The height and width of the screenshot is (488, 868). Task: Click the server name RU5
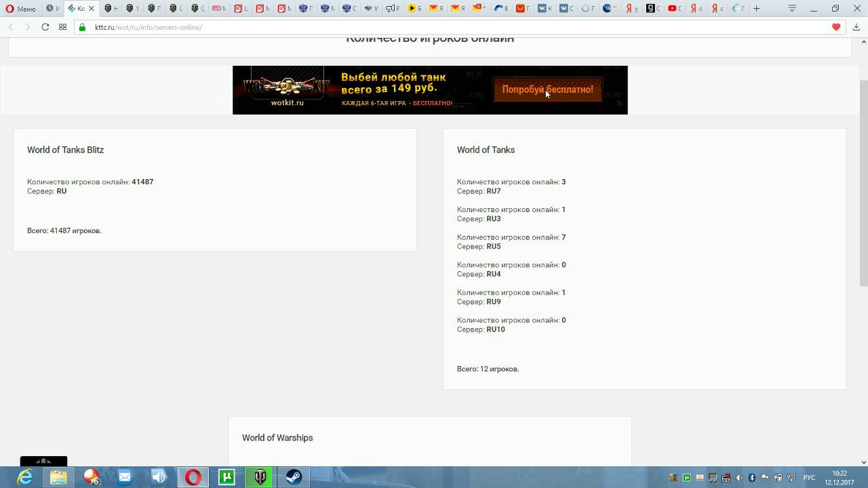(x=493, y=247)
